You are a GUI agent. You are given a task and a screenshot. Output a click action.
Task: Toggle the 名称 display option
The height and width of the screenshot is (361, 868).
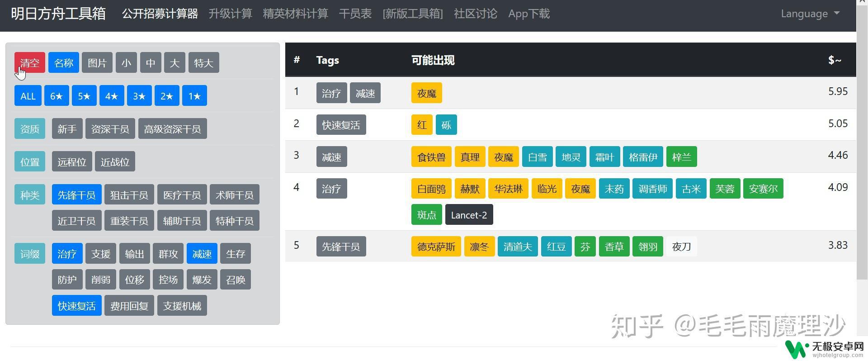click(64, 62)
